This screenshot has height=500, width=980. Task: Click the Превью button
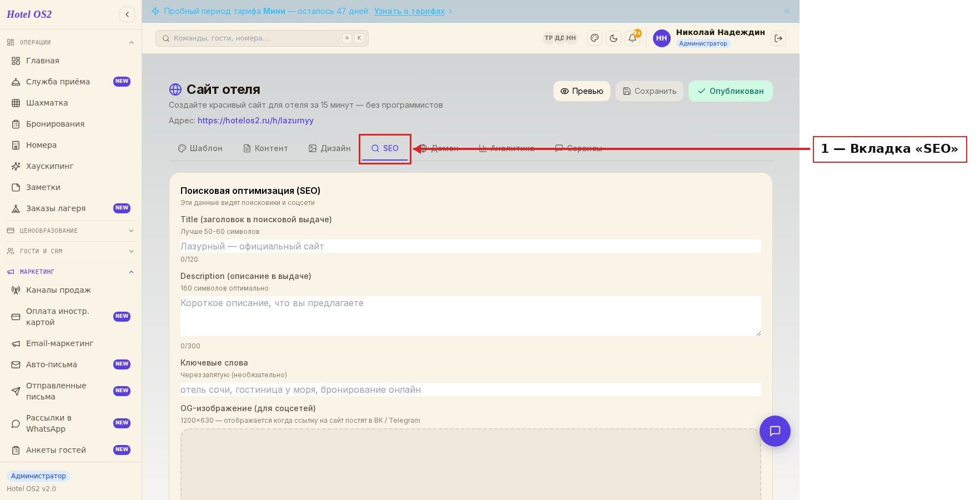pyautogui.click(x=582, y=91)
